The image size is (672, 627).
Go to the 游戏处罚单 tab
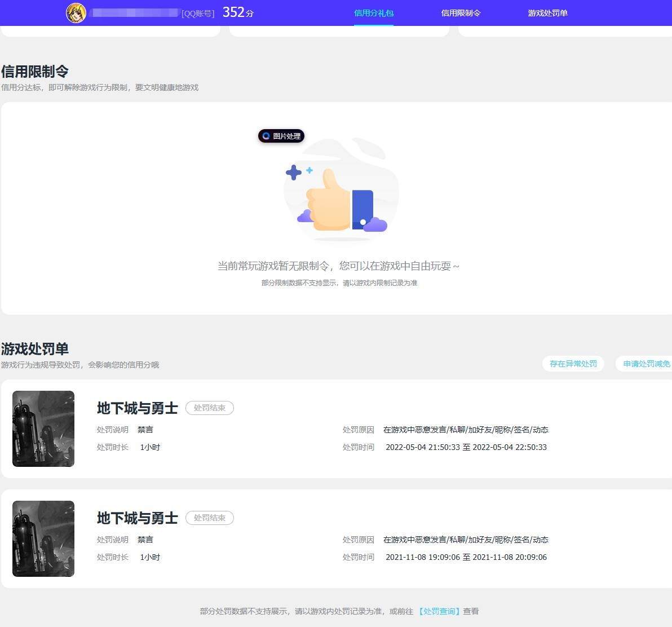pyautogui.click(x=548, y=14)
